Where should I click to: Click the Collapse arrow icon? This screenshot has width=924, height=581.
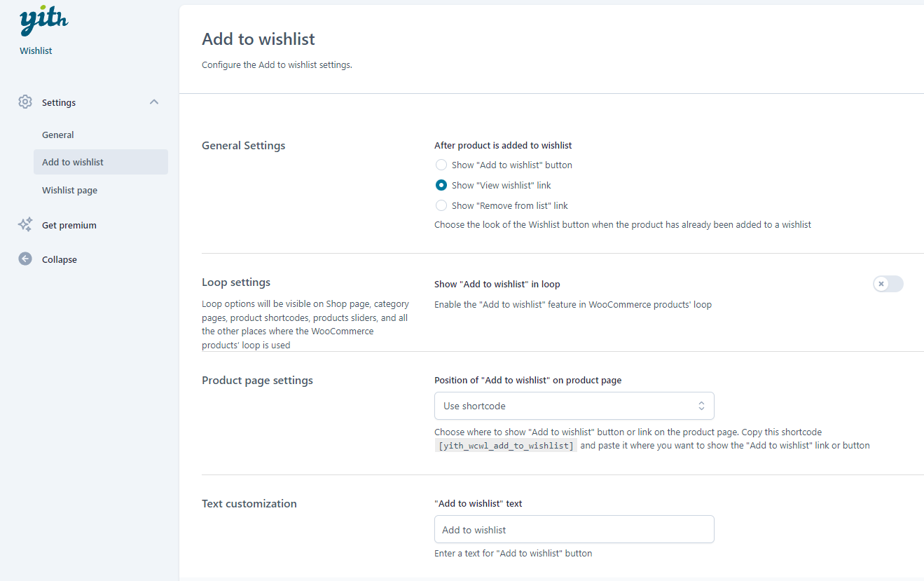[x=25, y=259]
